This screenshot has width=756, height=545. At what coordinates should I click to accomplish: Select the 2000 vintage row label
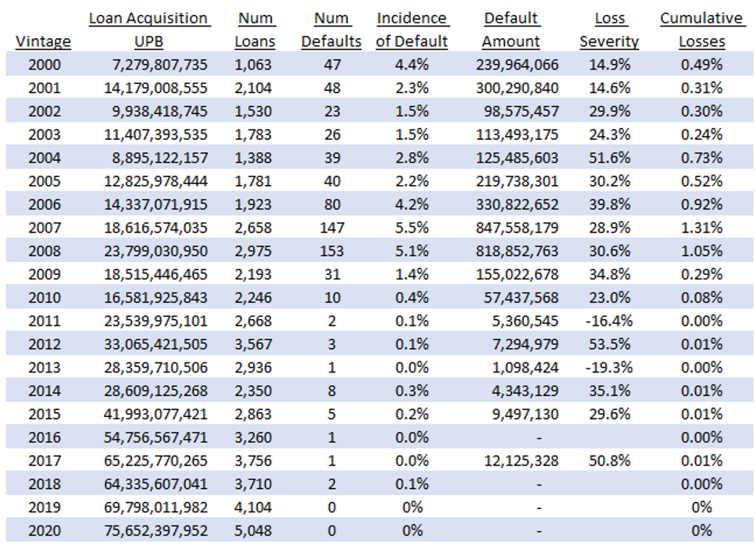[x=43, y=65]
